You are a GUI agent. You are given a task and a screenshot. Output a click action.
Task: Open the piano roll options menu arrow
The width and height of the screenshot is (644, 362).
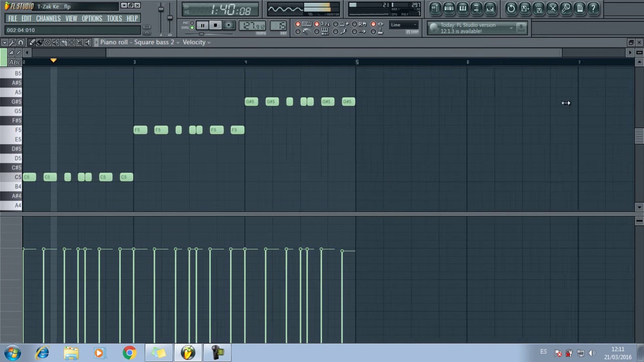[x=5, y=42]
